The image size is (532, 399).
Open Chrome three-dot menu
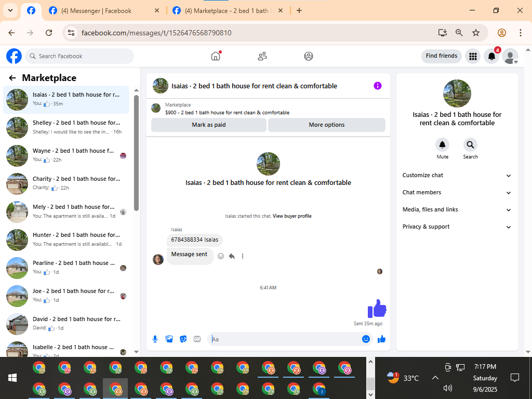521,33
